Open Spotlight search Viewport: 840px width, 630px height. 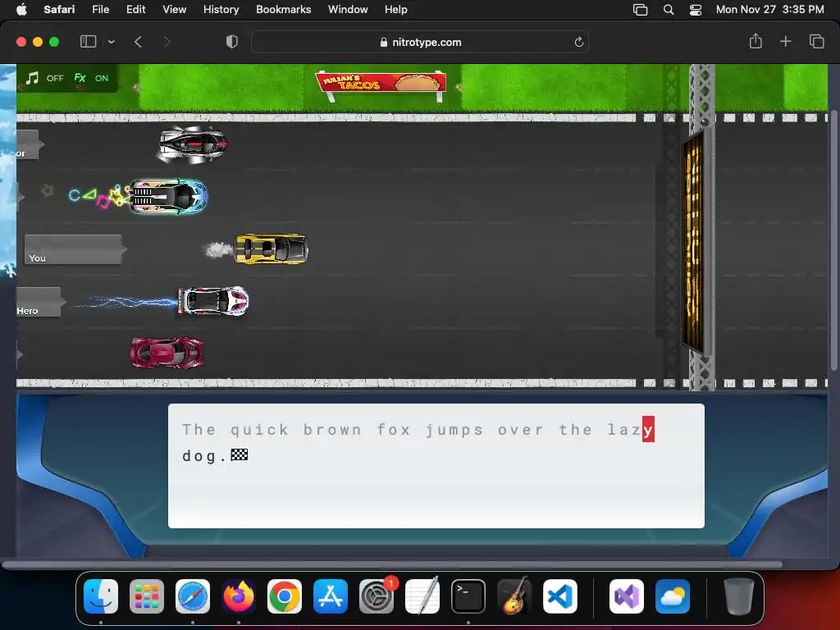pyautogui.click(x=669, y=10)
